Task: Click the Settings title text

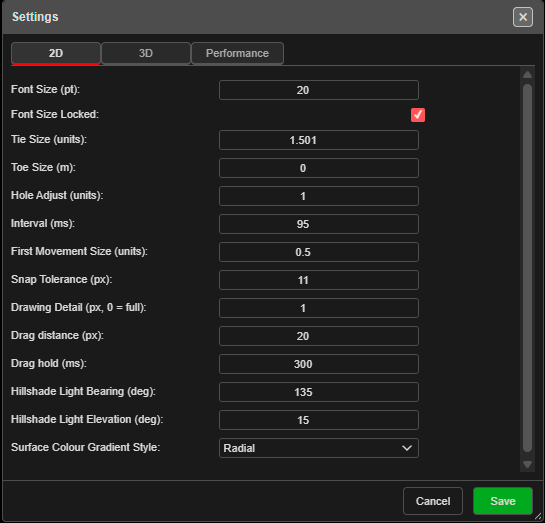Action: 35,17
